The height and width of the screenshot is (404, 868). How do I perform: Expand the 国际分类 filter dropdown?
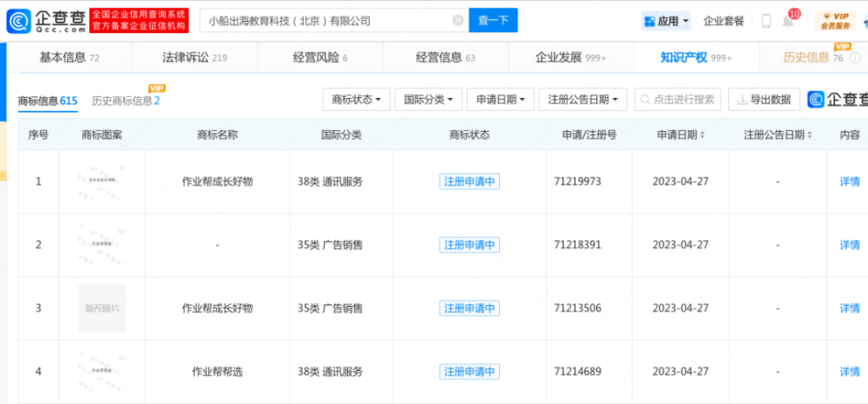coord(429,100)
